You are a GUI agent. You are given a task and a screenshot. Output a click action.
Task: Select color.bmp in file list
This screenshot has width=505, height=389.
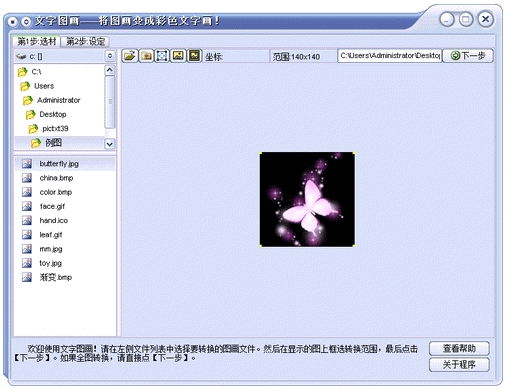click(56, 192)
